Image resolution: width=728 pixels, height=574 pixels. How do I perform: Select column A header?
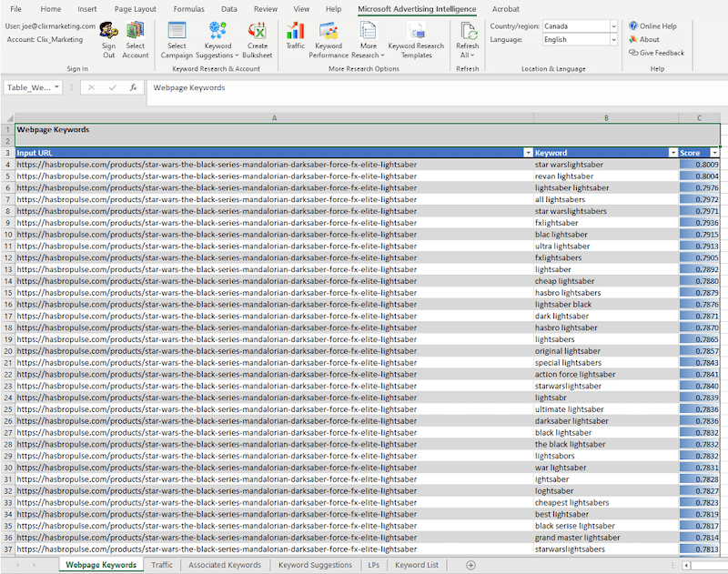pos(274,118)
